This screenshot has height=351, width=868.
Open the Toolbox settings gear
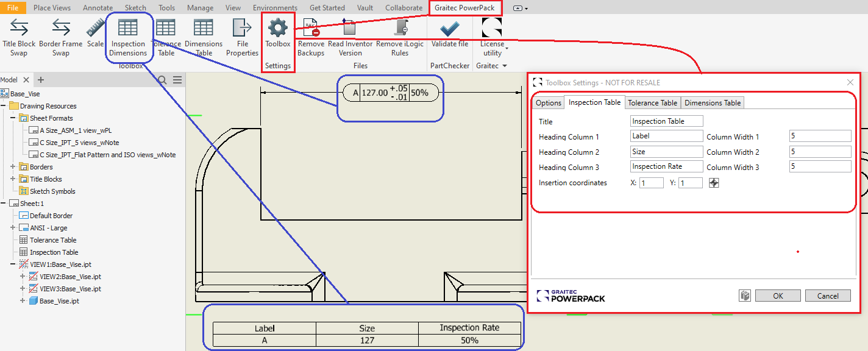pyautogui.click(x=278, y=33)
